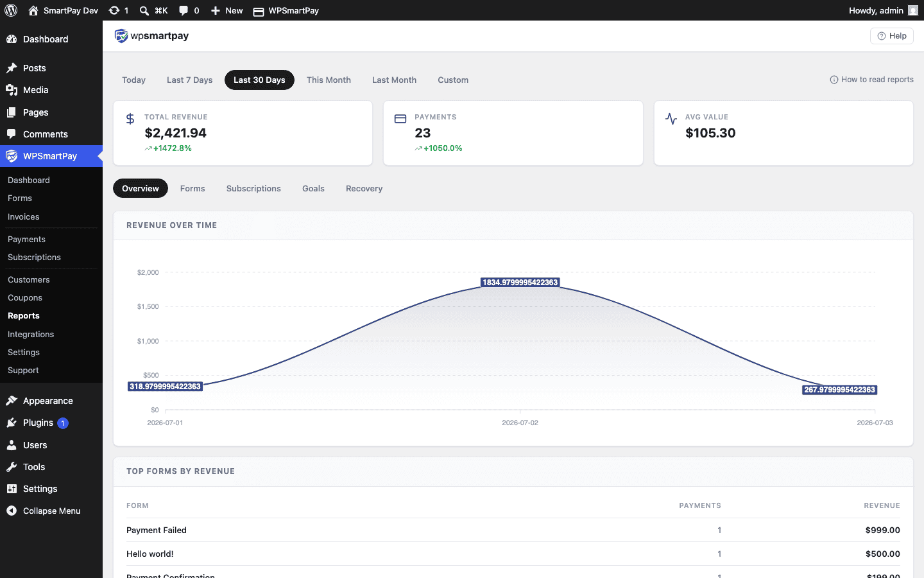
Task: Click the Pages icon in sidebar
Action: pos(12,112)
